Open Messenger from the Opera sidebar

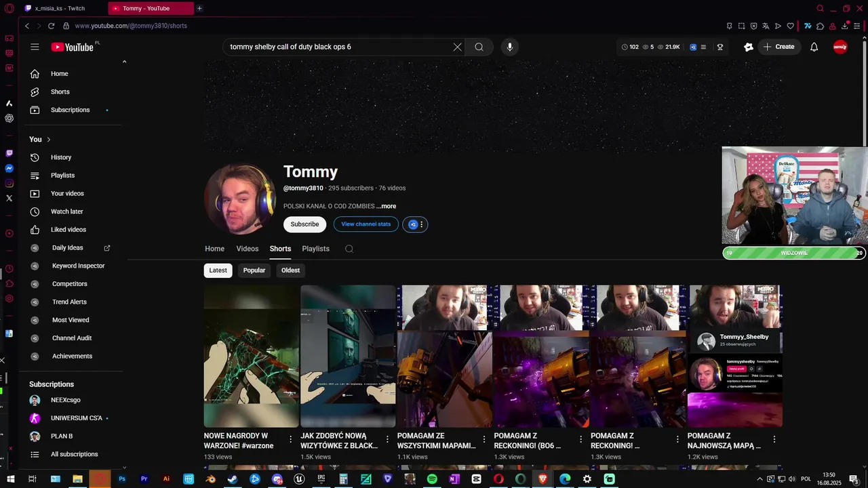[9, 168]
